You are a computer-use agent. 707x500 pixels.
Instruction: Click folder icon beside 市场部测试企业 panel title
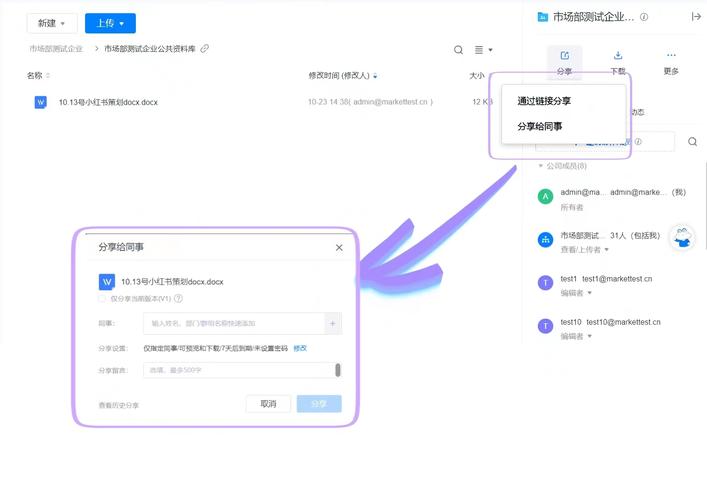[542, 17]
